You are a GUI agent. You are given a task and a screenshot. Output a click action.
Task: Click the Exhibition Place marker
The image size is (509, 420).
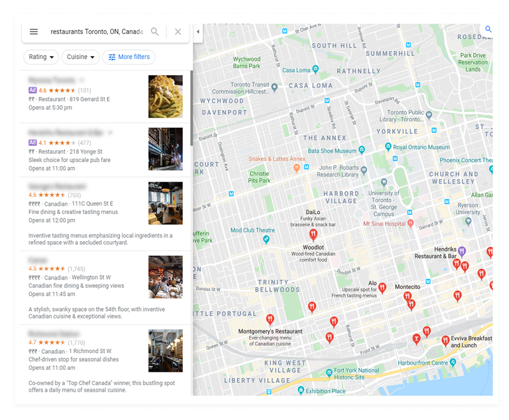301,390
